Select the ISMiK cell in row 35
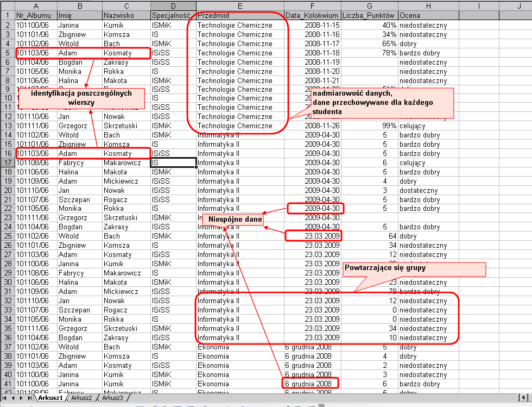Image resolution: width=532 pixels, height=407 pixels. 173,329
